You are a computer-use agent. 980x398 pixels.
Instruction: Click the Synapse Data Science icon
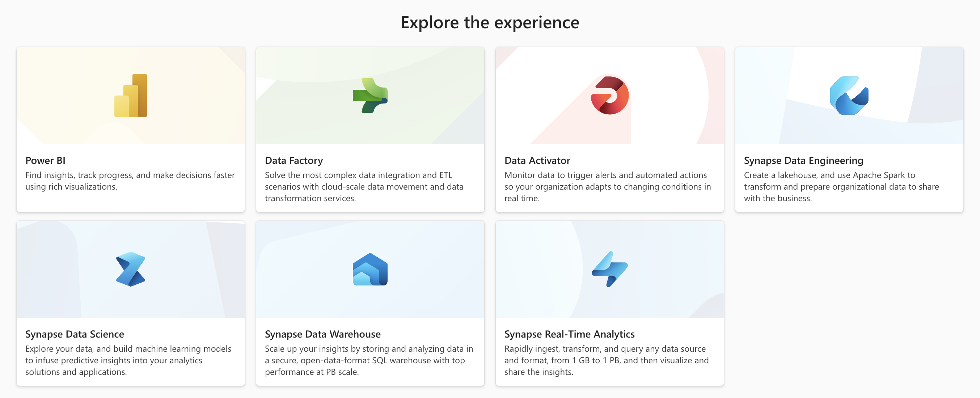point(131,269)
